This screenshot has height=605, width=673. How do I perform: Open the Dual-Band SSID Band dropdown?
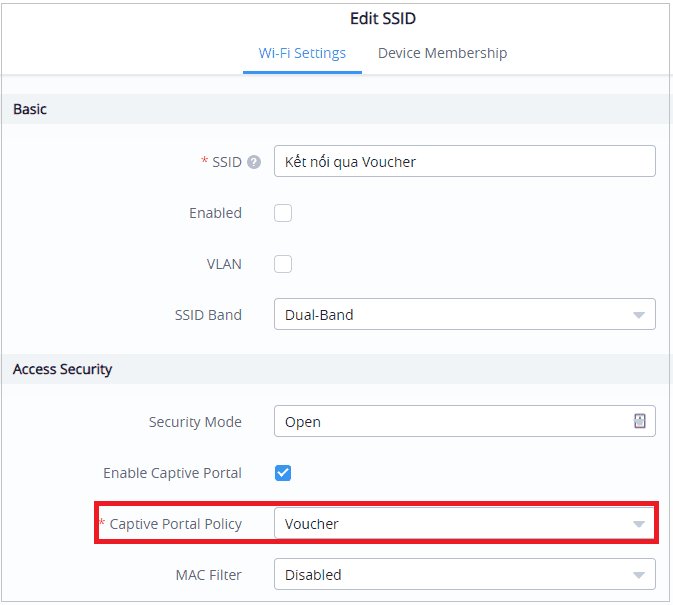click(450, 315)
